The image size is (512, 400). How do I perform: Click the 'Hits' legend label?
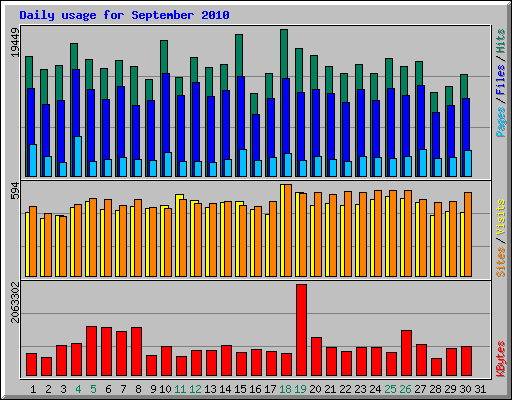(500, 41)
